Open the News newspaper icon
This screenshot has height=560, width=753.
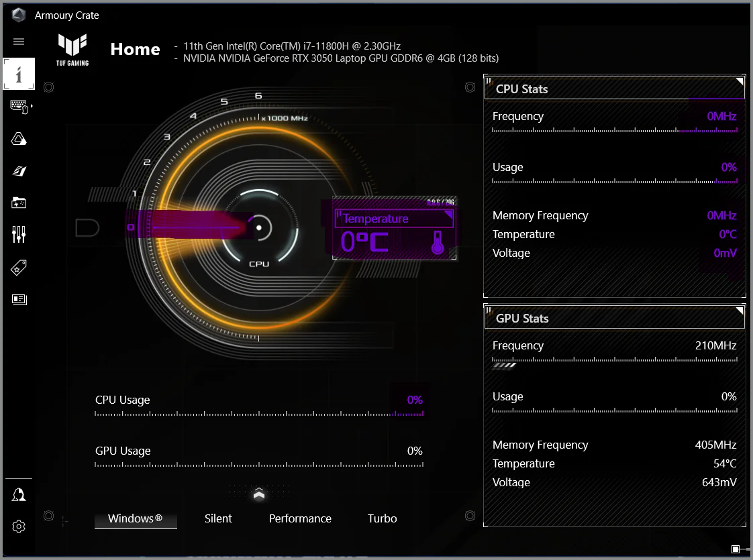click(x=19, y=299)
